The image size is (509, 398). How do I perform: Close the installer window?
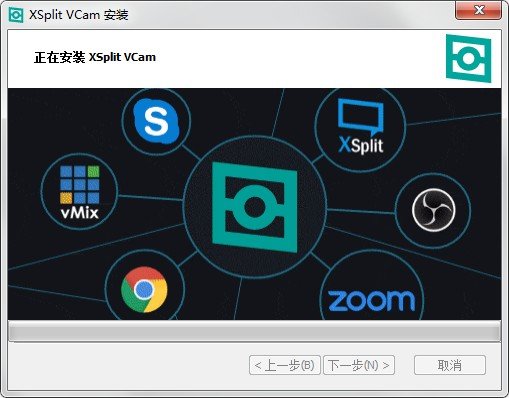(479, 10)
